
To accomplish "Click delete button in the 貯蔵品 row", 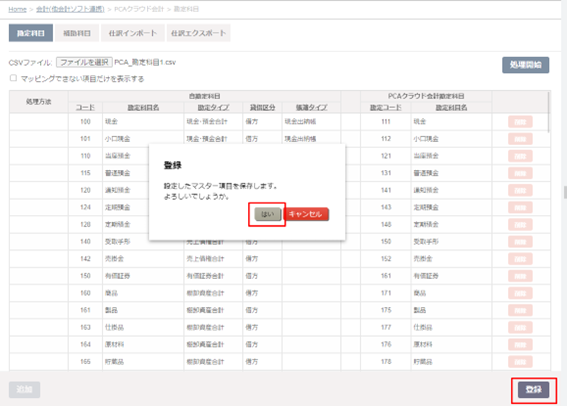I will point(520,362).
